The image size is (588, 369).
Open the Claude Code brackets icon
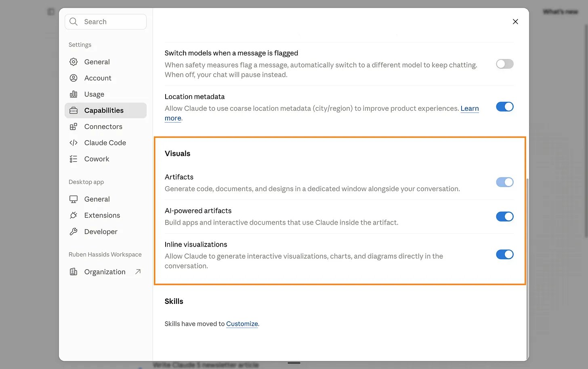point(73,143)
